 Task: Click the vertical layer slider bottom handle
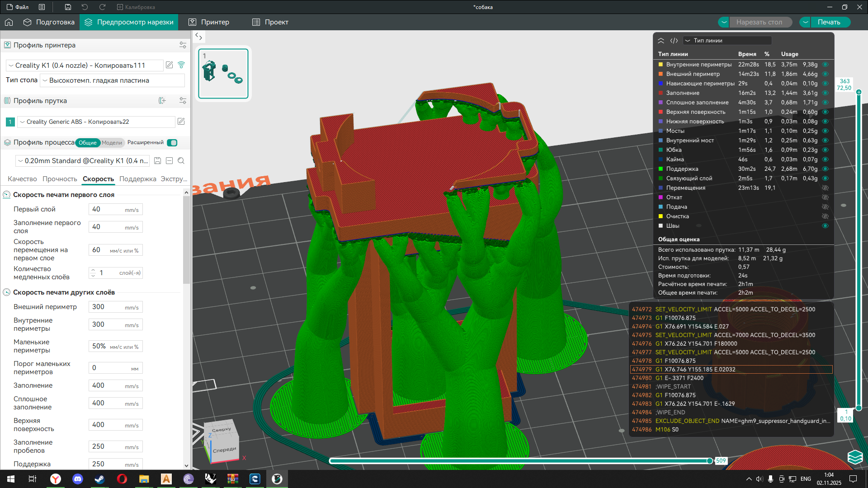click(859, 408)
